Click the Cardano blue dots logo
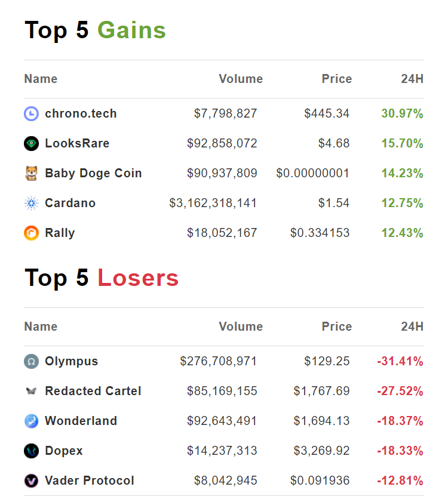Screen dimensions: 448x496 click(31, 203)
